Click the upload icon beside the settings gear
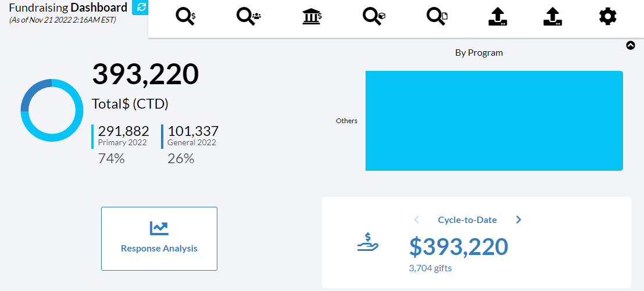The height and width of the screenshot is (291, 644). click(x=552, y=17)
